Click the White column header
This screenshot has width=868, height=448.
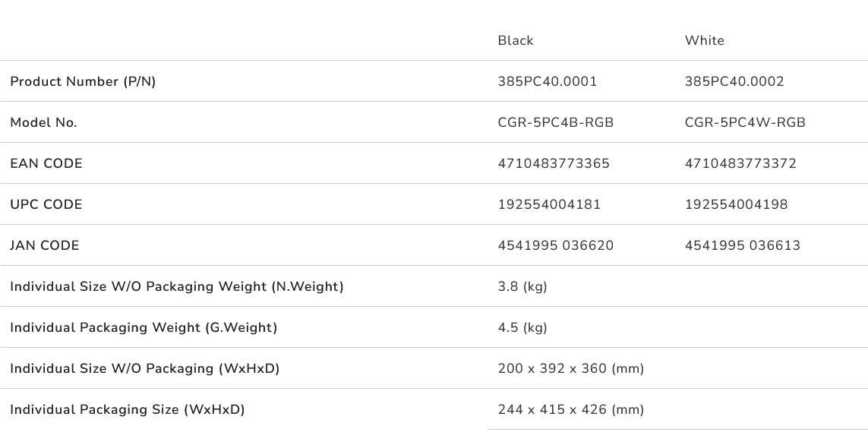coord(704,41)
